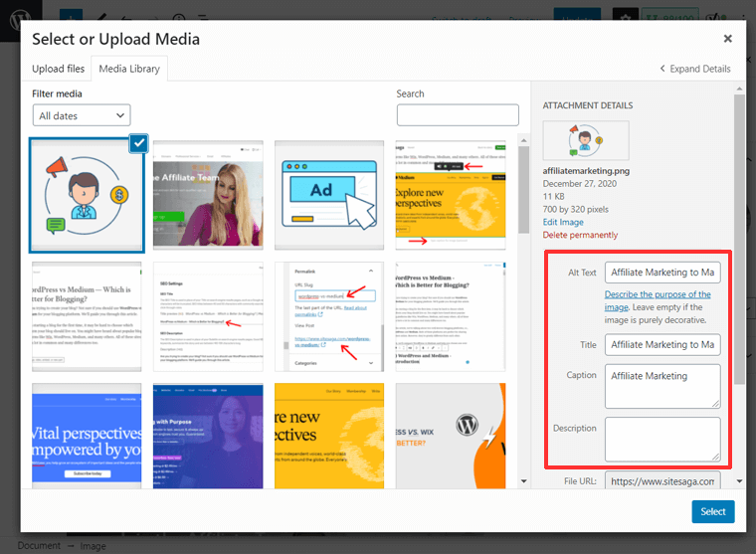
Task: Select the WordPress vs Wix thumbnail
Action: click(x=451, y=436)
